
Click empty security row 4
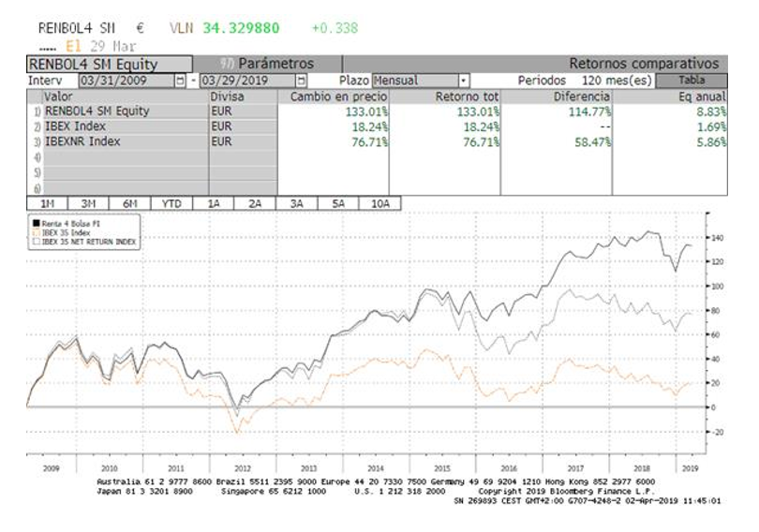(x=126, y=157)
